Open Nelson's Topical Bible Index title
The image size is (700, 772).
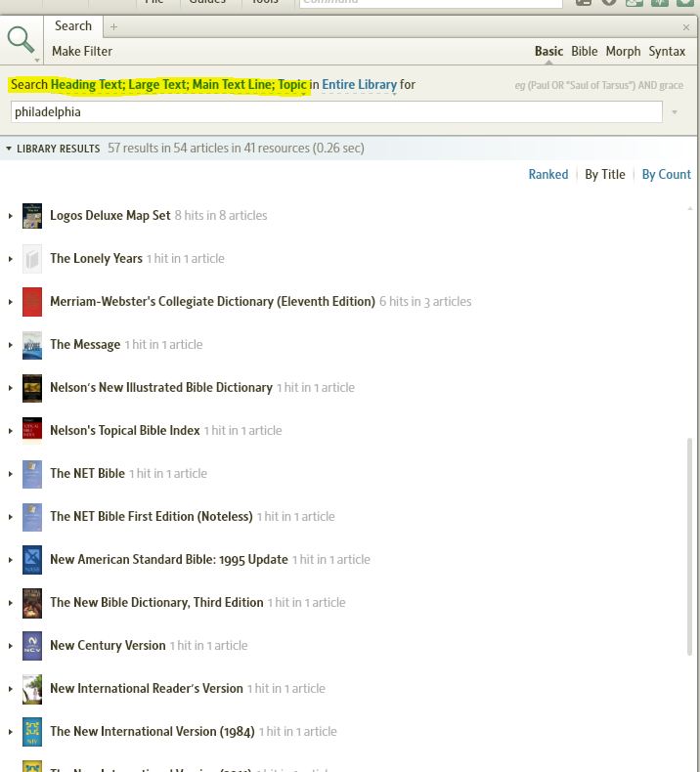(124, 430)
